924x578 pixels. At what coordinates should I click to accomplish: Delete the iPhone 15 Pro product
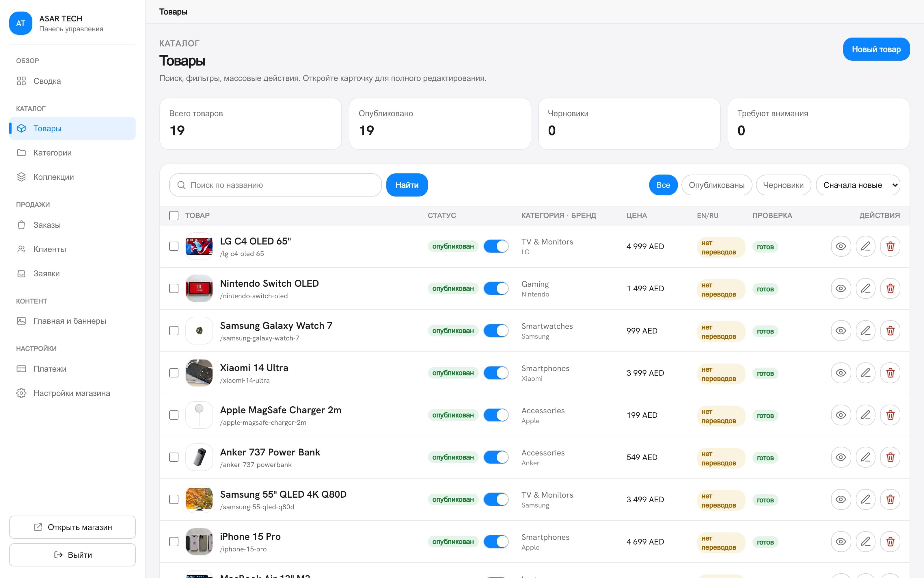pos(890,542)
